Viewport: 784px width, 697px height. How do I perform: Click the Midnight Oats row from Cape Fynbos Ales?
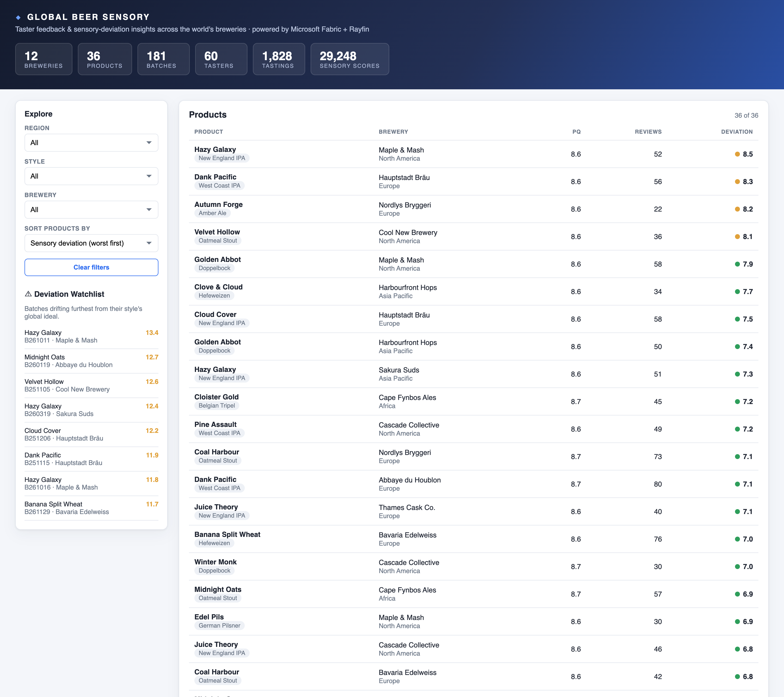(x=473, y=594)
